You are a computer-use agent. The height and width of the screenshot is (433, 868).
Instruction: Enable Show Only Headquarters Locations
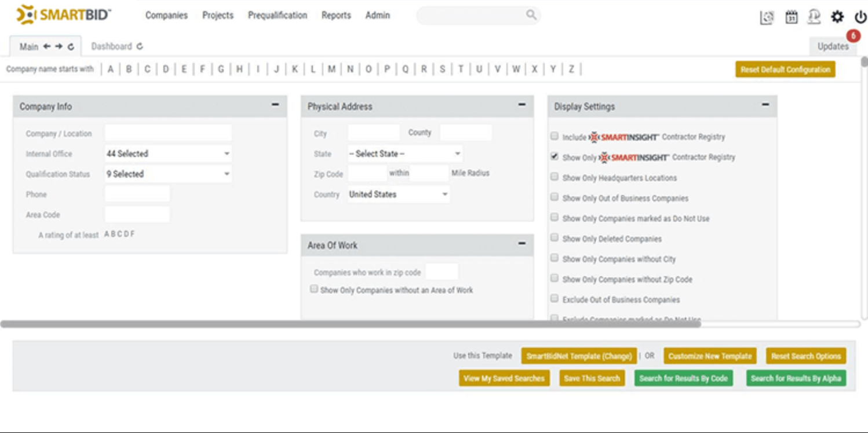tap(554, 177)
